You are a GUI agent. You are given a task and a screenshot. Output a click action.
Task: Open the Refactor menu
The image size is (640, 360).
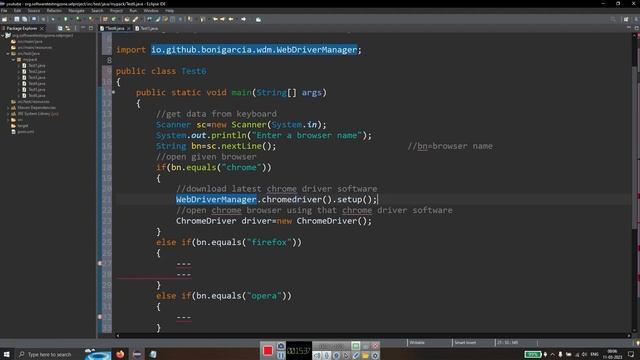54,11
